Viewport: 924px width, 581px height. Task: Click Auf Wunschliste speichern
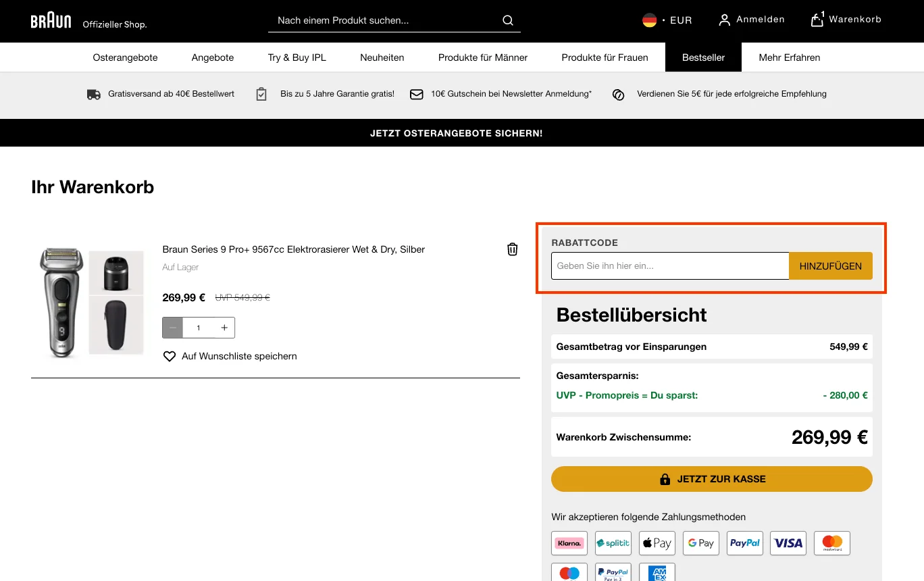[239, 356]
